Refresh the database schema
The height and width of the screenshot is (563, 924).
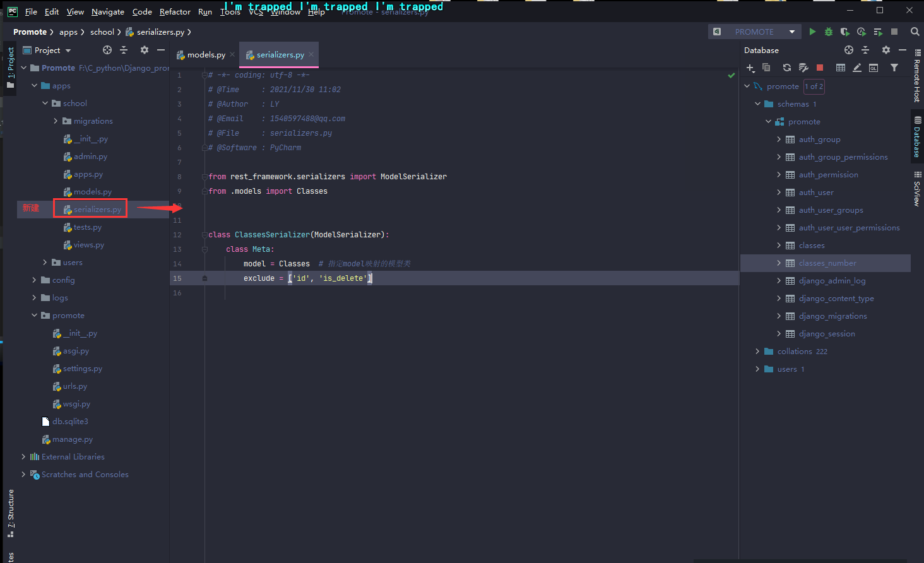click(787, 68)
